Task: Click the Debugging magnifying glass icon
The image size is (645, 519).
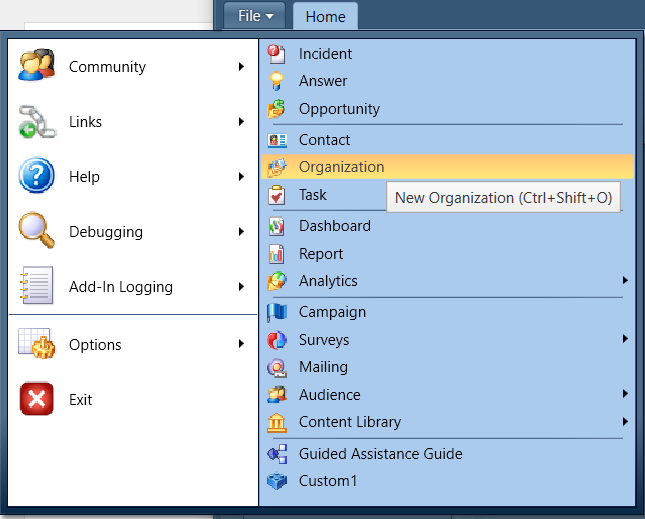Action: point(37,230)
